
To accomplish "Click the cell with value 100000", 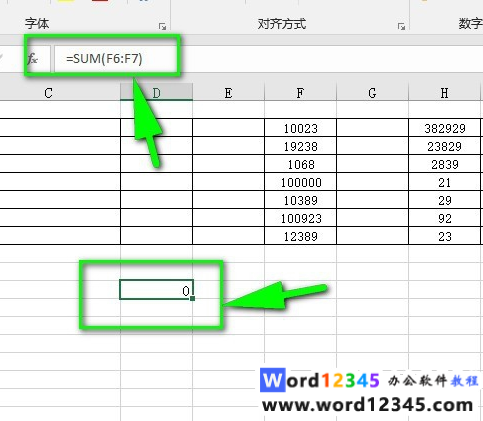I will pyautogui.click(x=300, y=182).
